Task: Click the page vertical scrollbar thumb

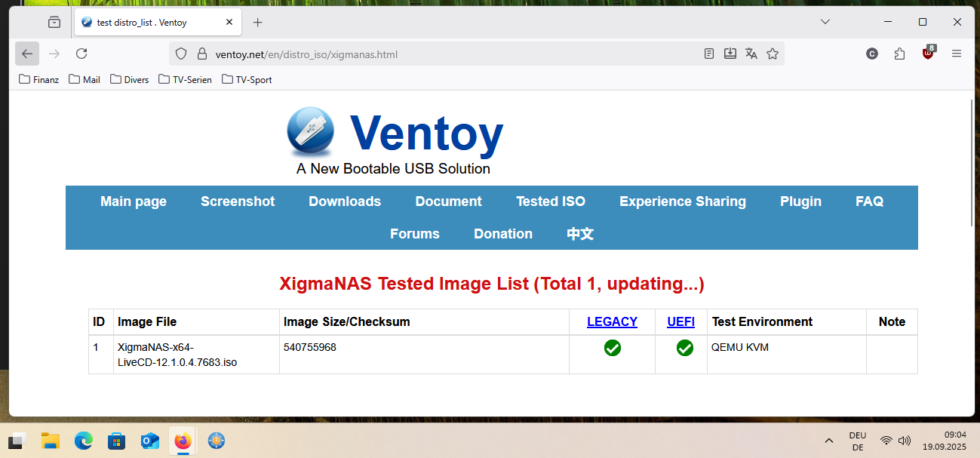Action: pos(971,162)
